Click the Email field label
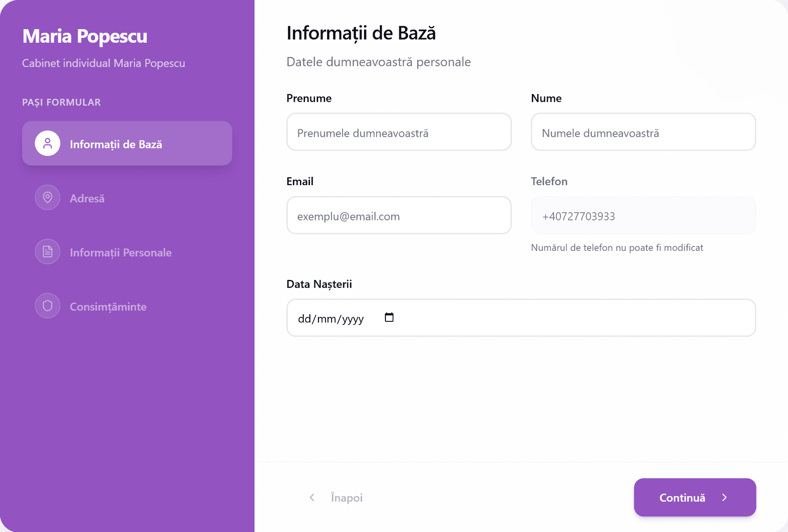Image resolution: width=788 pixels, height=532 pixels. (300, 181)
